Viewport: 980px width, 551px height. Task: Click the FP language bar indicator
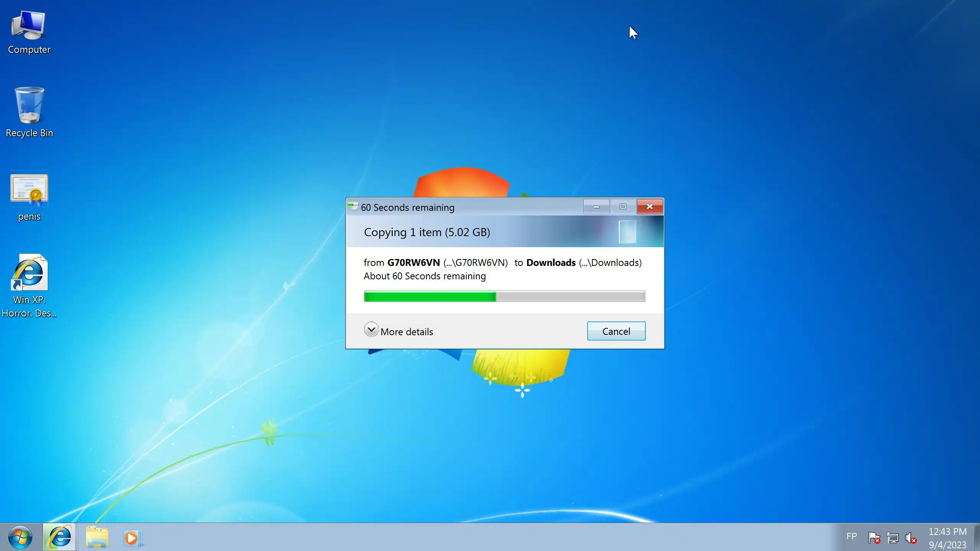point(851,536)
